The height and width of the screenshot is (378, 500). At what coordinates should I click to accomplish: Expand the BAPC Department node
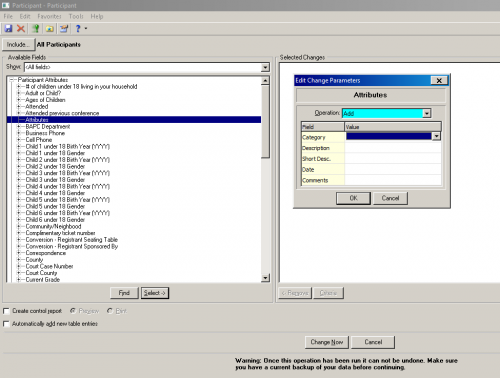coord(19,126)
